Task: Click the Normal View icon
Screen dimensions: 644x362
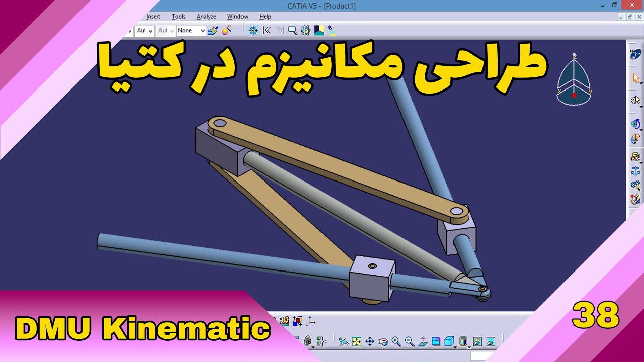Action: (x=423, y=342)
